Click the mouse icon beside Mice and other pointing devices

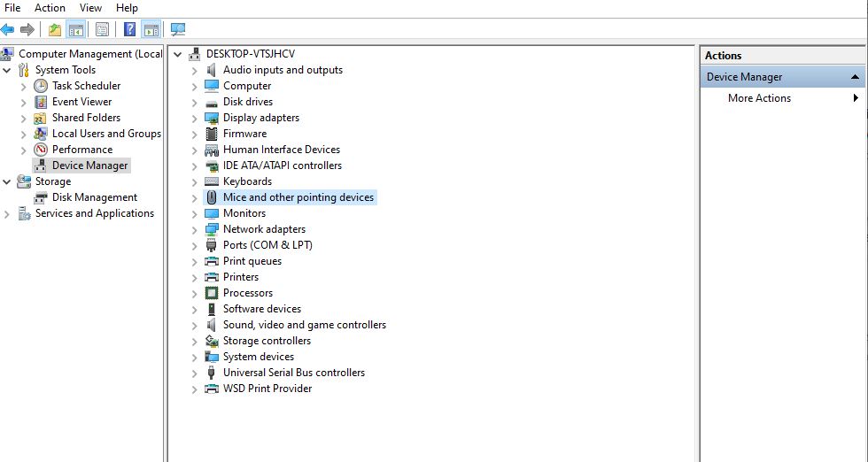pyautogui.click(x=212, y=197)
